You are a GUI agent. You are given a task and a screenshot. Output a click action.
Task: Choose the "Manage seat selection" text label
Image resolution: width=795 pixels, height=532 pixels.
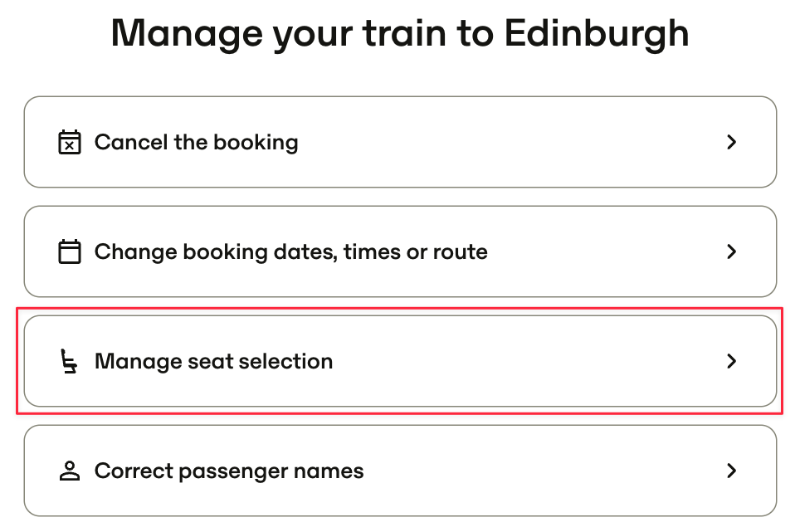click(x=213, y=362)
